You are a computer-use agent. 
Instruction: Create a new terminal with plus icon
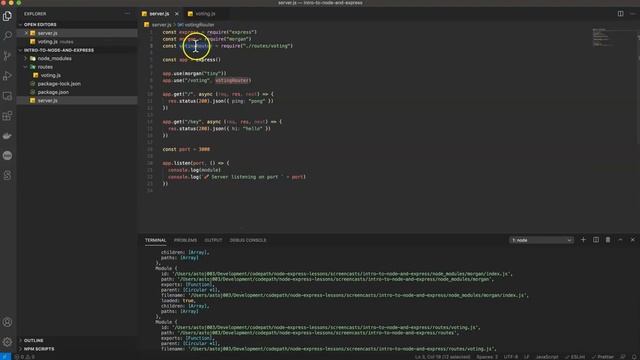coord(583,240)
